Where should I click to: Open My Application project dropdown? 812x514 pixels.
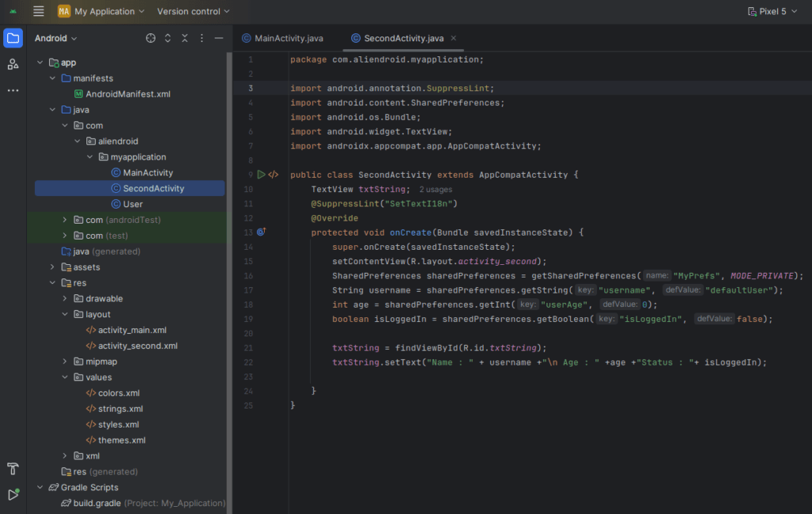tap(101, 11)
